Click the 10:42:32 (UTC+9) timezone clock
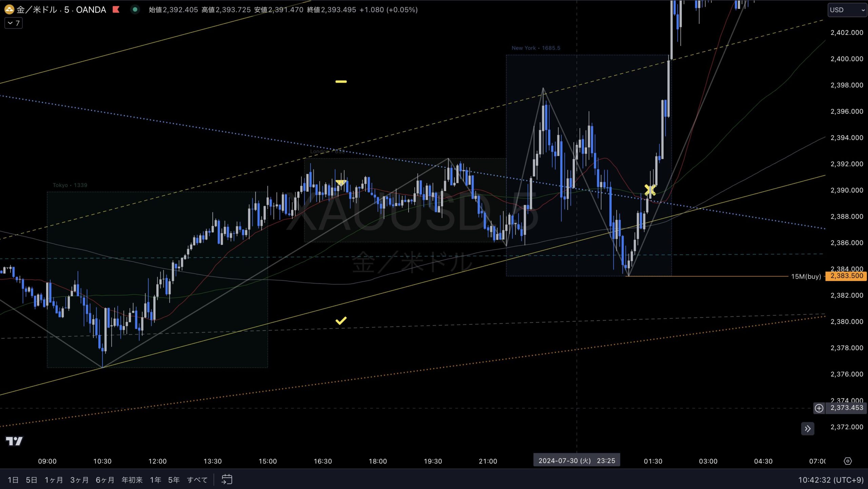Image resolution: width=868 pixels, height=489 pixels. click(831, 480)
